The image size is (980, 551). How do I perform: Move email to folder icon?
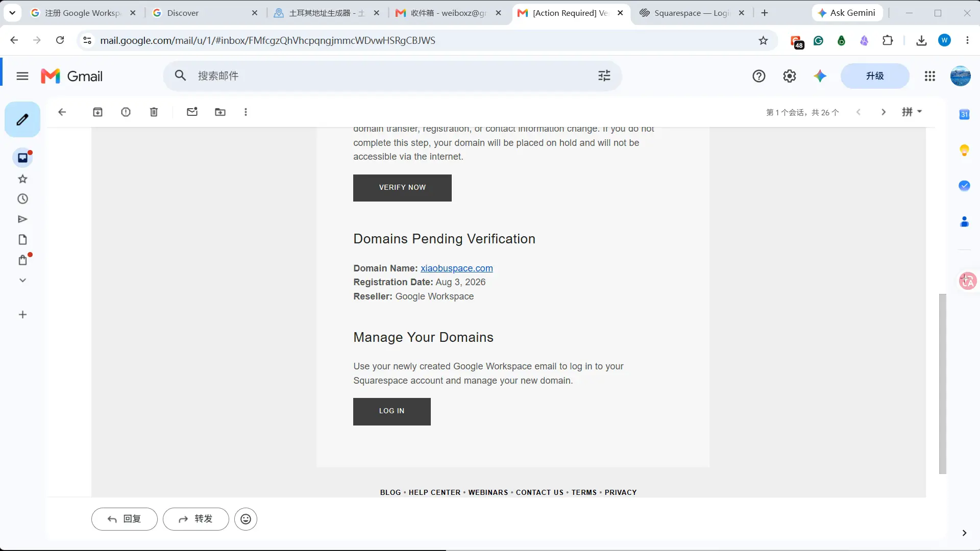click(220, 112)
